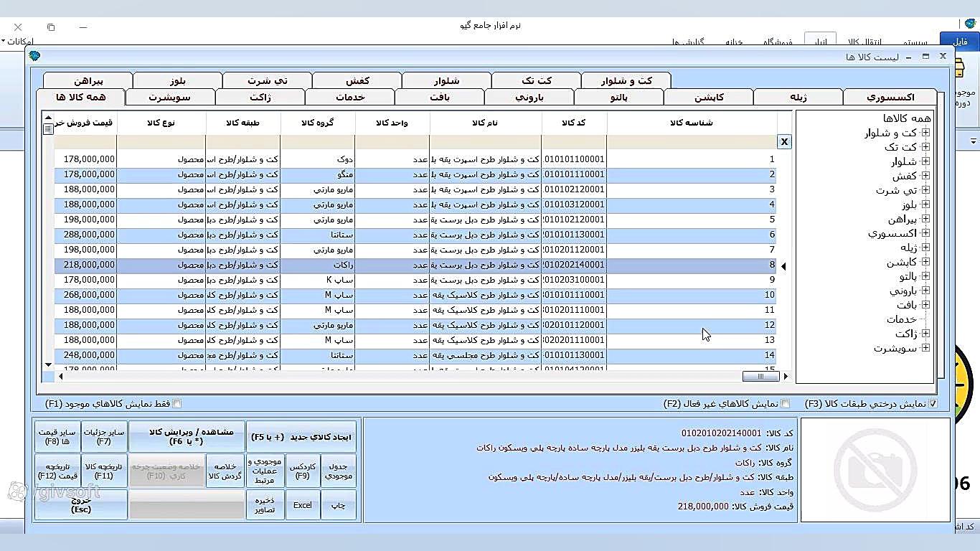This screenshot has height=551, width=980.
Task: Expand the 'تي شرت' tree node
Action: click(925, 190)
